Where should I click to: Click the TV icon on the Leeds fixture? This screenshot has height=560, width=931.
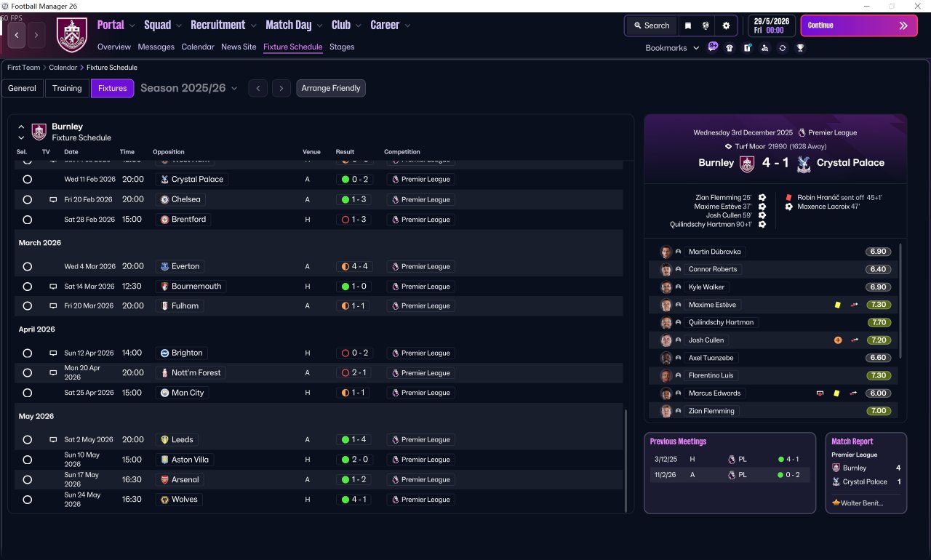point(53,440)
